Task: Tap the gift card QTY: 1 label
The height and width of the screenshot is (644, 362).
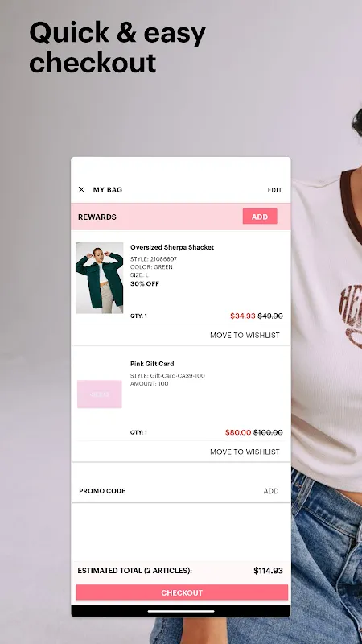Action: pos(138,433)
